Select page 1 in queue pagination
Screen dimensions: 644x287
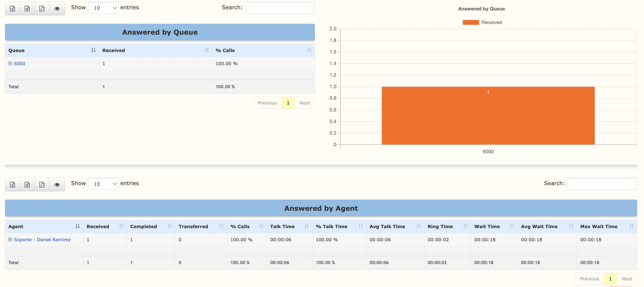click(x=288, y=103)
